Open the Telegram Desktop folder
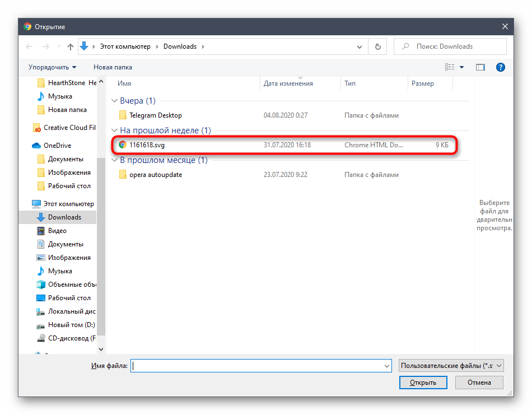 coord(155,115)
